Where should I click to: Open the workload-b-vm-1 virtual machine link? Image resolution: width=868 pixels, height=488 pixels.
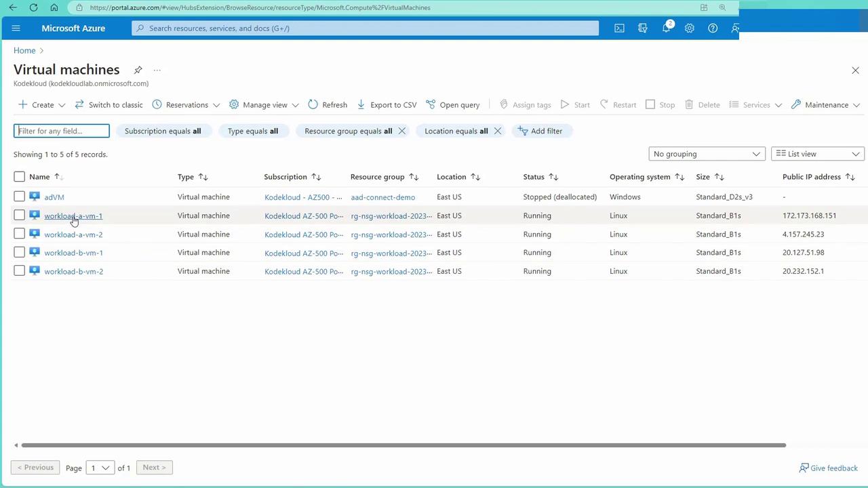[x=73, y=253]
